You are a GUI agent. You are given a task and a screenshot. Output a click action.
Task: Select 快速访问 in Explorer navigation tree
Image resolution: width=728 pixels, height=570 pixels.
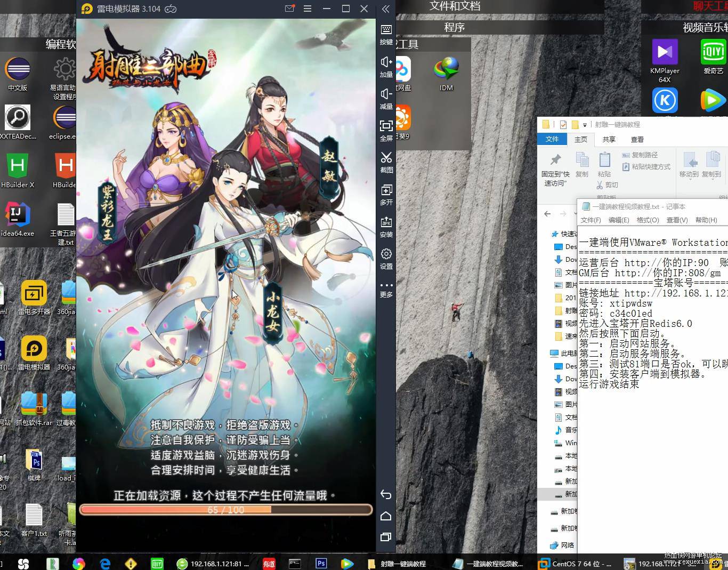tap(565, 234)
